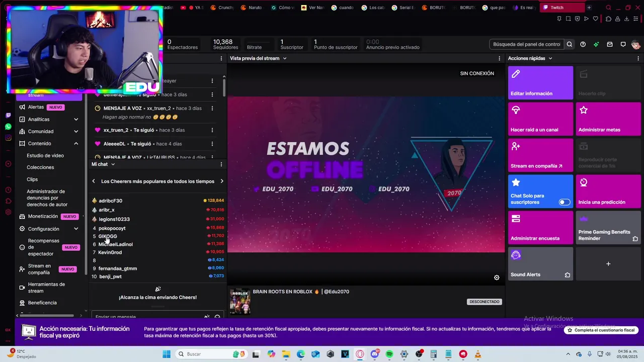
Task: Open stream preview settings gear
Action: (x=497, y=278)
